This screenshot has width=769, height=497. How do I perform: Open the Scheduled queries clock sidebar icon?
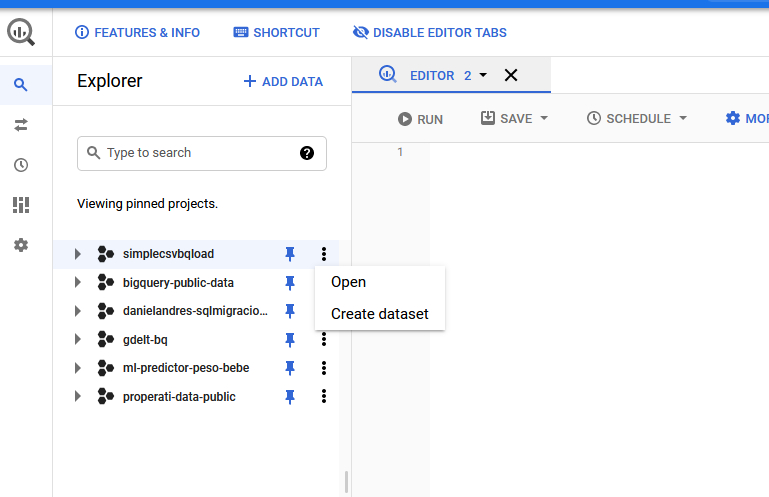[21, 165]
